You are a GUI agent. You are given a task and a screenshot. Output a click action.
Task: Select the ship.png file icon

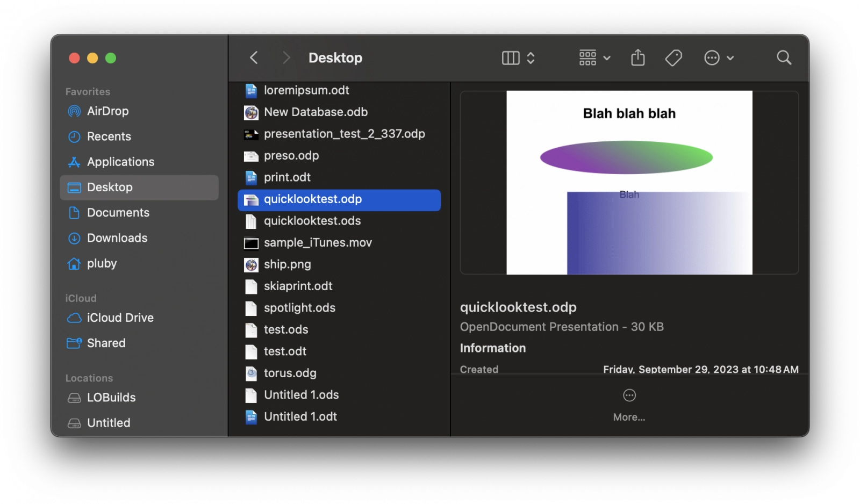click(x=250, y=265)
